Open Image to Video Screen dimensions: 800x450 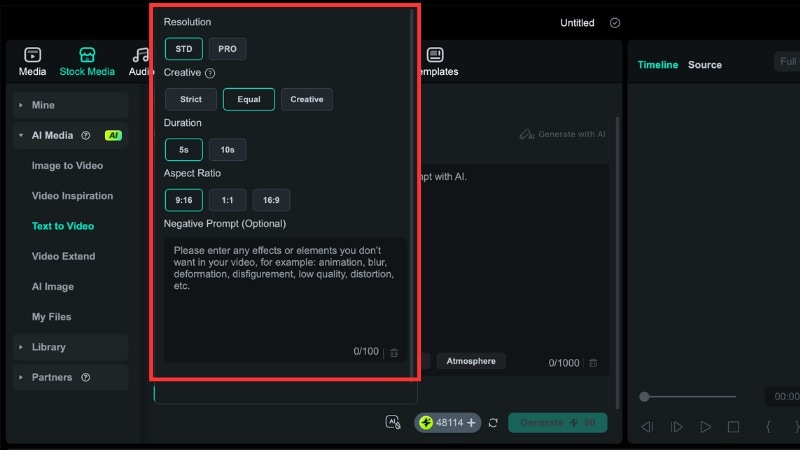[67, 166]
